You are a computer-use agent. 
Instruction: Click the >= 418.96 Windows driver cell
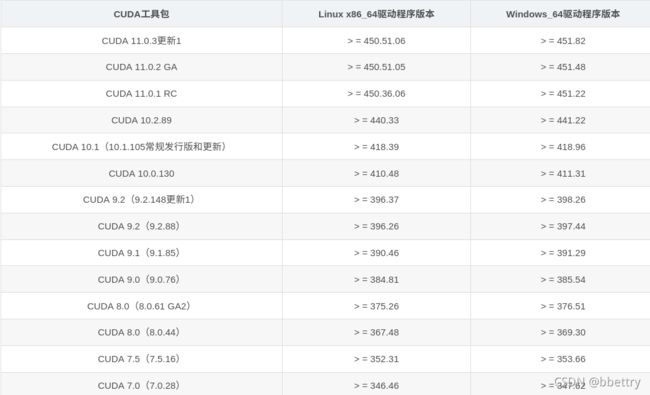click(563, 147)
